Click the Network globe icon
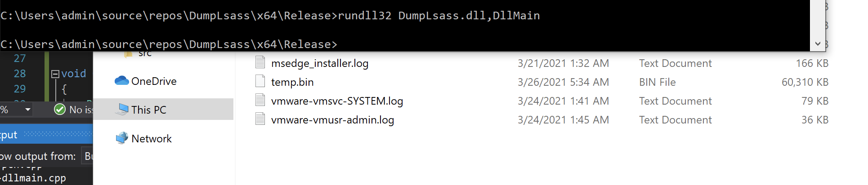This screenshot has height=185, width=868. (x=121, y=138)
